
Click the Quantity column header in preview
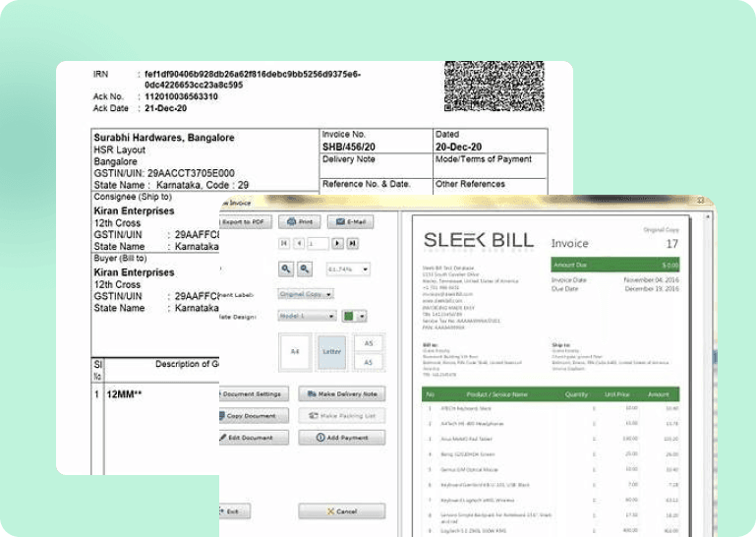[x=576, y=394]
